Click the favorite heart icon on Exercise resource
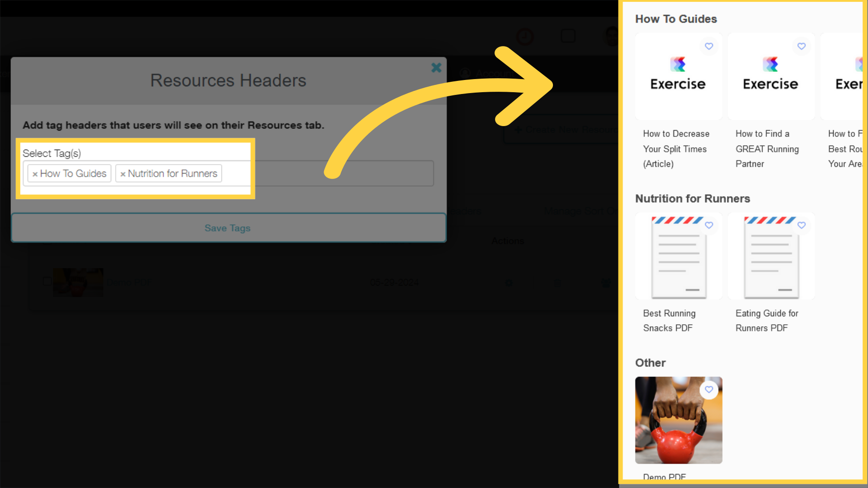The height and width of the screenshot is (488, 868). click(709, 46)
